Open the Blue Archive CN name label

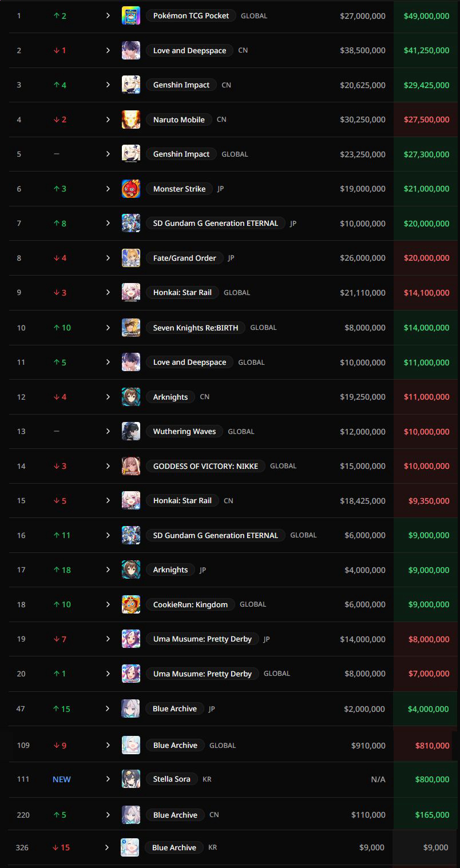click(x=175, y=815)
